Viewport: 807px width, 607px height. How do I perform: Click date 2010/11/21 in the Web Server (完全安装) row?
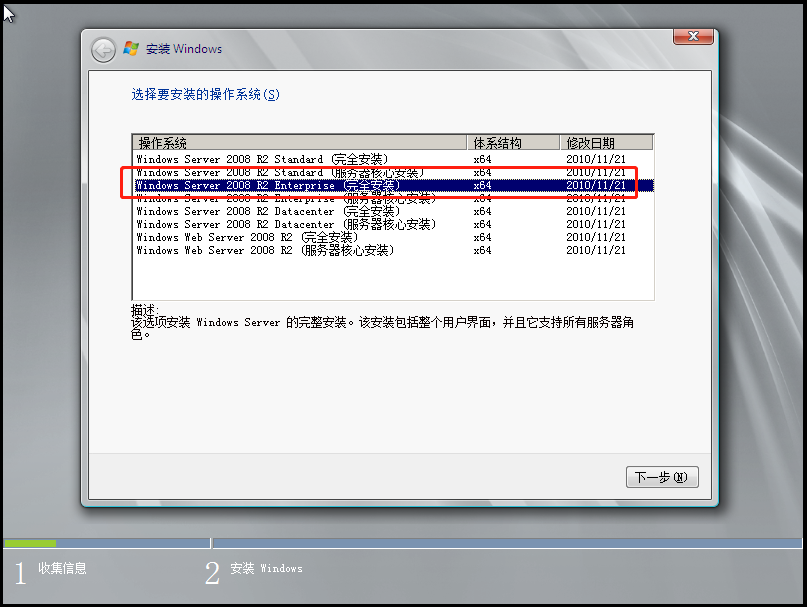596,237
